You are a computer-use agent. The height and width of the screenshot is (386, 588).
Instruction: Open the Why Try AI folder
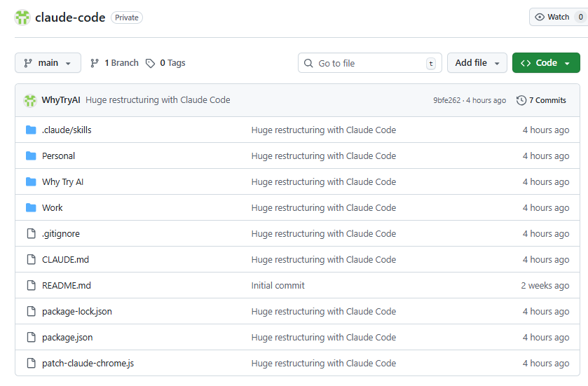(62, 181)
